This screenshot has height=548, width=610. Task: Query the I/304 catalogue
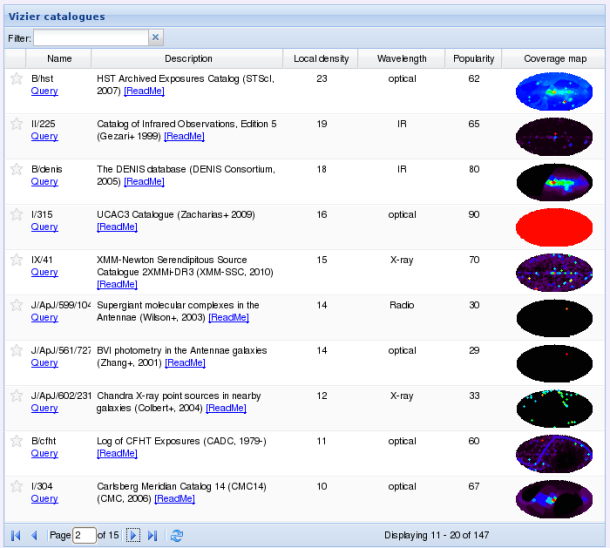point(44,499)
